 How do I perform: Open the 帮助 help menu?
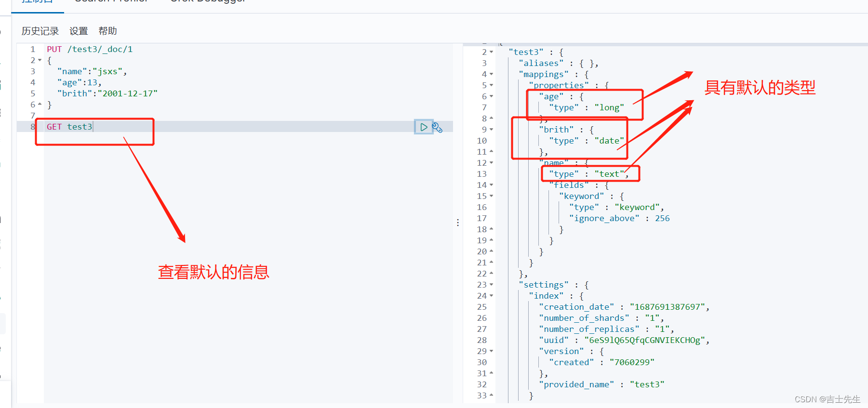pyautogui.click(x=107, y=31)
